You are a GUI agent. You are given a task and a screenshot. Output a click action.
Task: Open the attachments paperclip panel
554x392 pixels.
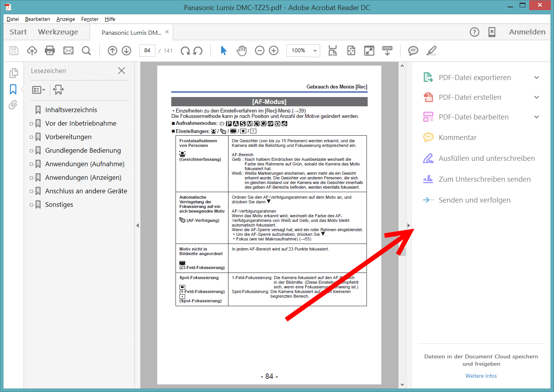click(13, 105)
